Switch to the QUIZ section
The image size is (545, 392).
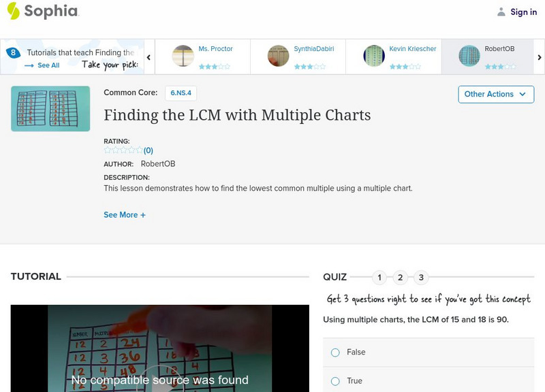334,276
